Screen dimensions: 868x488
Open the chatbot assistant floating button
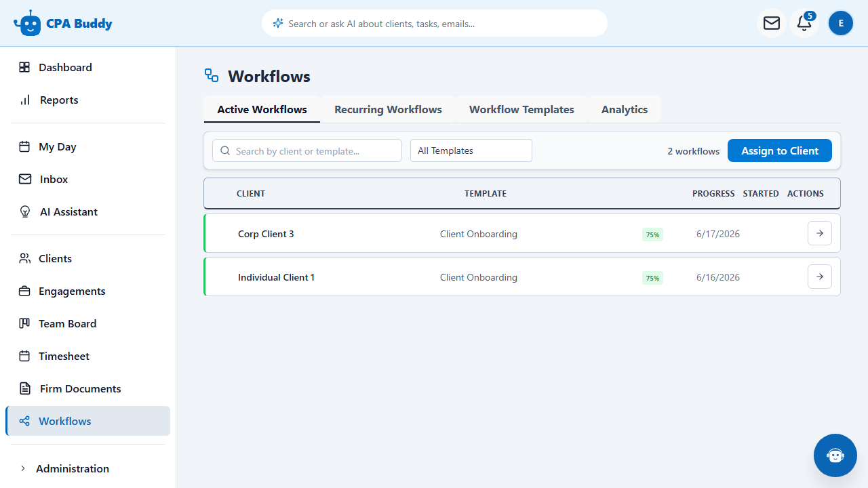tap(835, 455)
